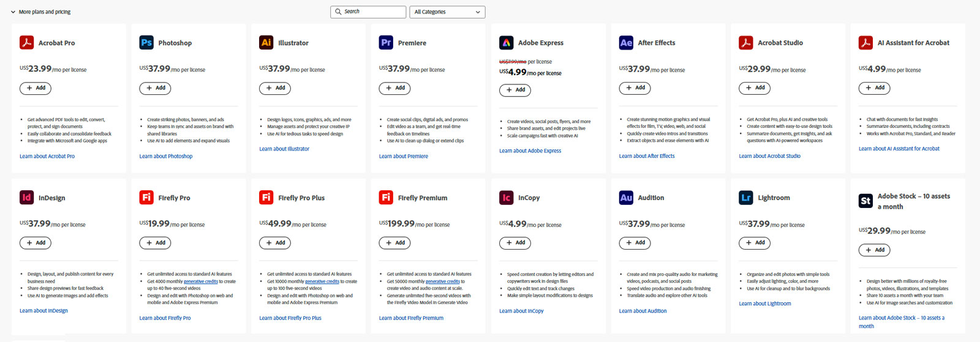This screenshot has height=342, width=980.
Task: Open Learn about Audition link
Action: point(643,311)
